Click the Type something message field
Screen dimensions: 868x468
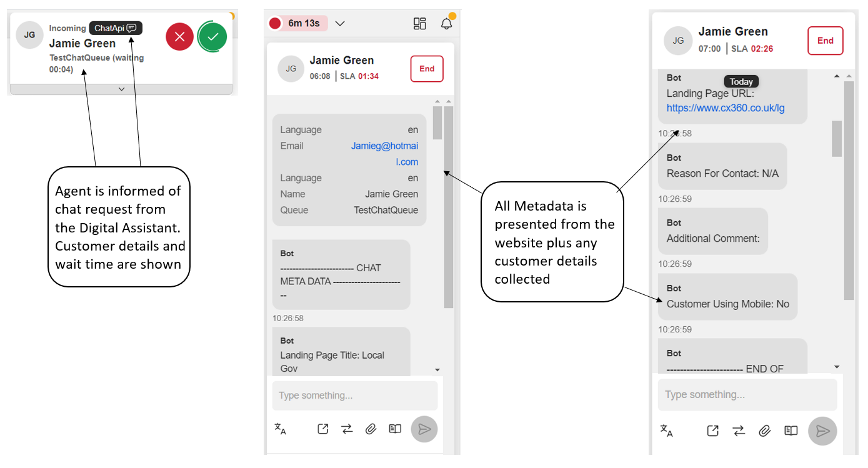[x=354, y=396]
